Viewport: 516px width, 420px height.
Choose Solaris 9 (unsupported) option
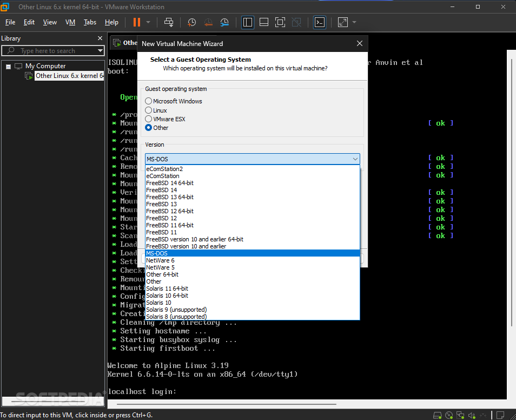[x=252, y=310]
